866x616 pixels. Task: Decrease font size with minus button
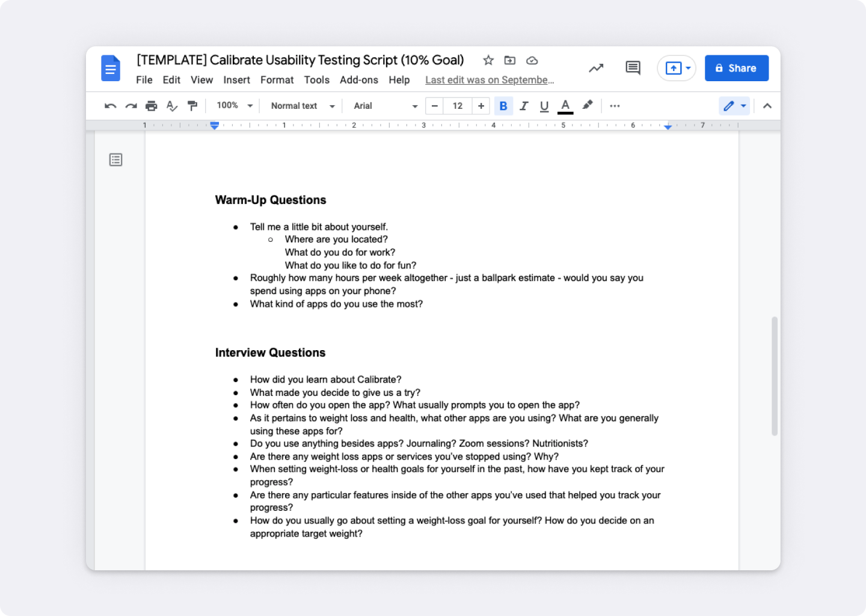(434, 106)
